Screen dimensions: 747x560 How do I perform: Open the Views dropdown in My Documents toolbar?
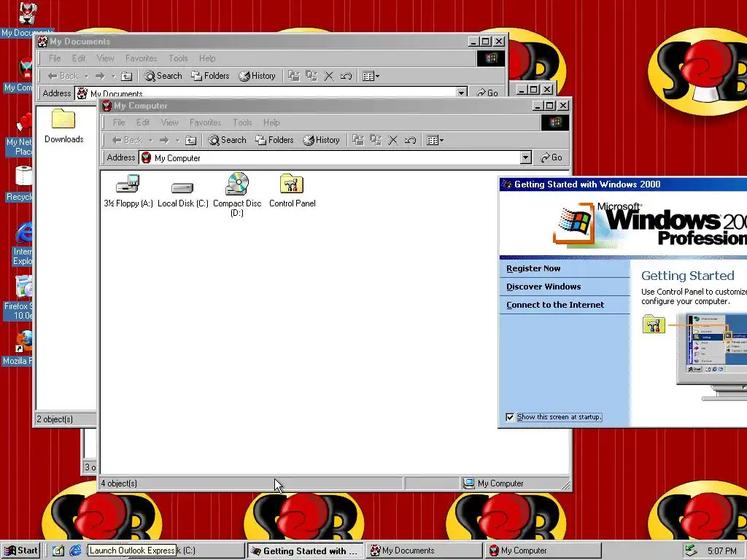tap(371, 76)
